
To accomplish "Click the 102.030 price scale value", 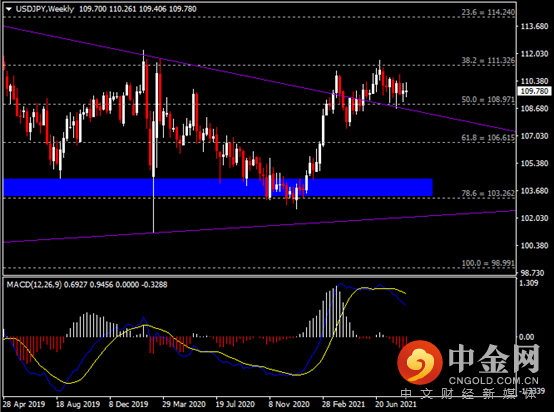I will (x=535, y=218).
